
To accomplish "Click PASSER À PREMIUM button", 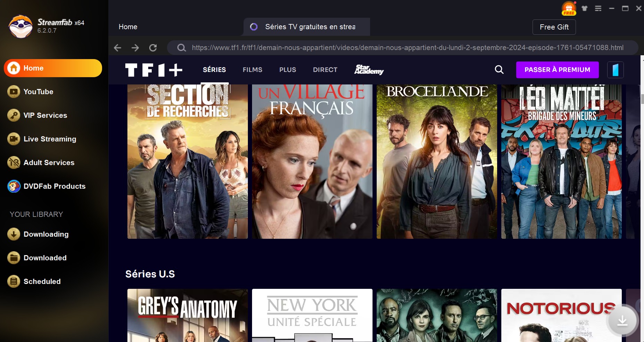I will 557,70.
